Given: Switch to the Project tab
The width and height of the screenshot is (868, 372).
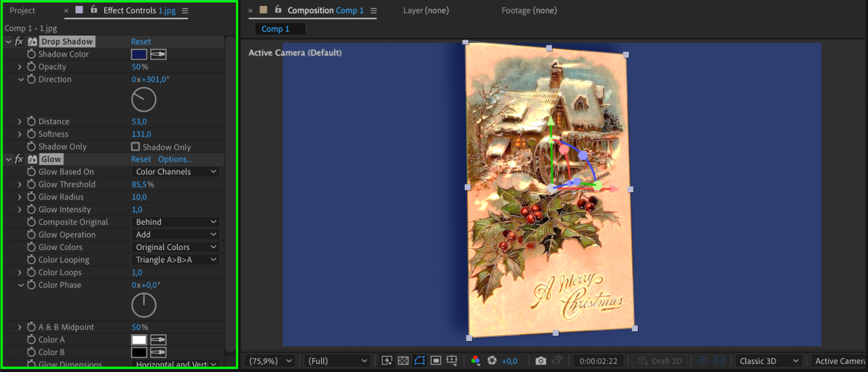Looking at the screenshot, I should 22,10.
